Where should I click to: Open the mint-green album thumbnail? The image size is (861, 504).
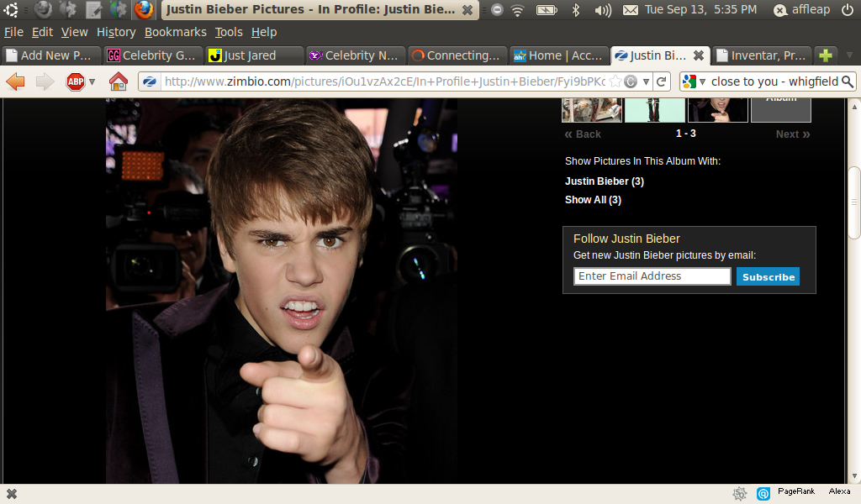coord(654,110)
